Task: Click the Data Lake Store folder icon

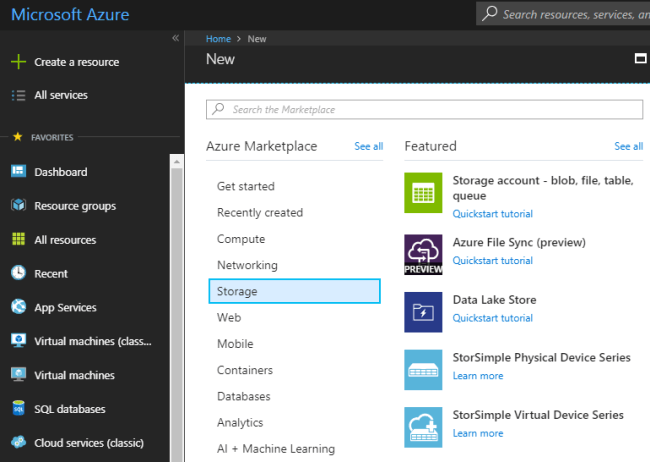Action: tap(423, 312)
